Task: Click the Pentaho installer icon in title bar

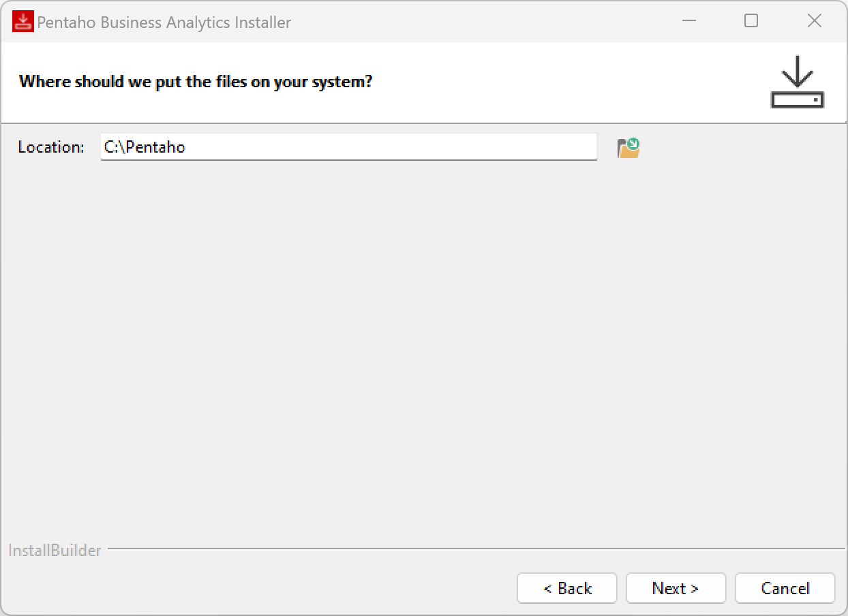Action: click(22, 22)
